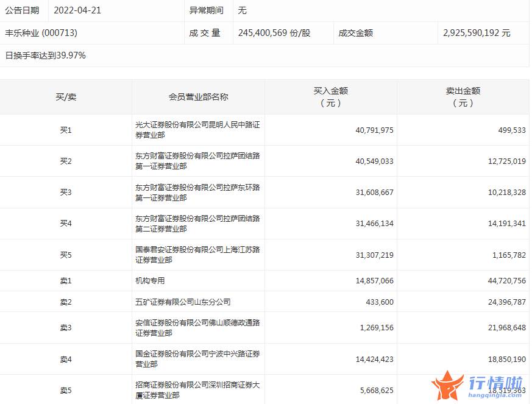Select the 买2 row label
532x404 pixels.
tap(66, 161)
